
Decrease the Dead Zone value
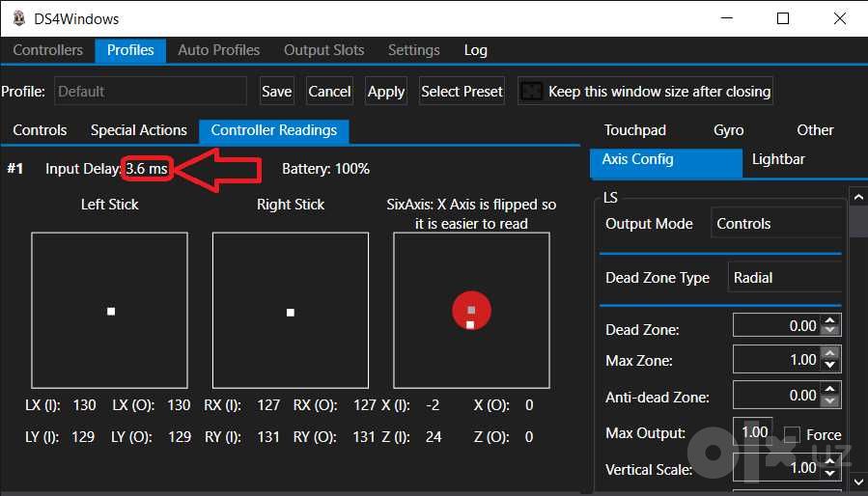click(x=829, y=330)
